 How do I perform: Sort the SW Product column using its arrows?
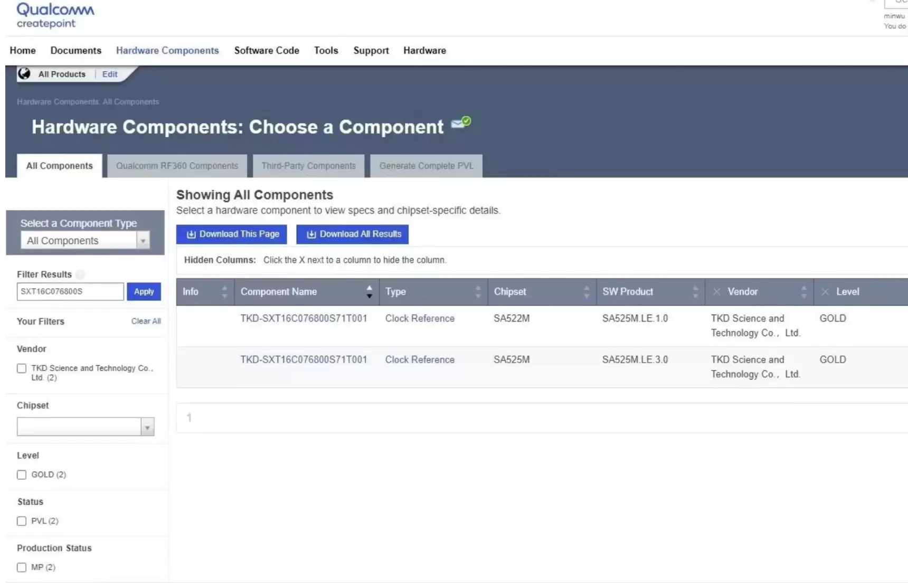pyautogui.click(x=695, y=292)
